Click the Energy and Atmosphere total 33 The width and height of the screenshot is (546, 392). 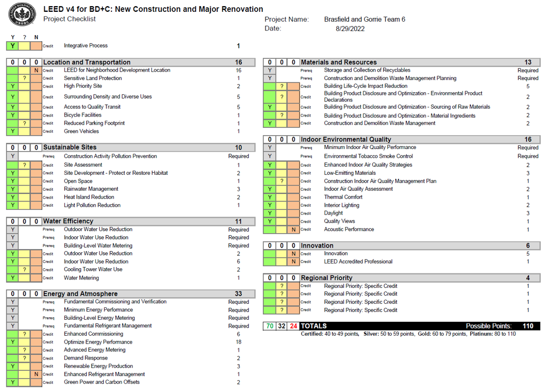click(239, 293)
